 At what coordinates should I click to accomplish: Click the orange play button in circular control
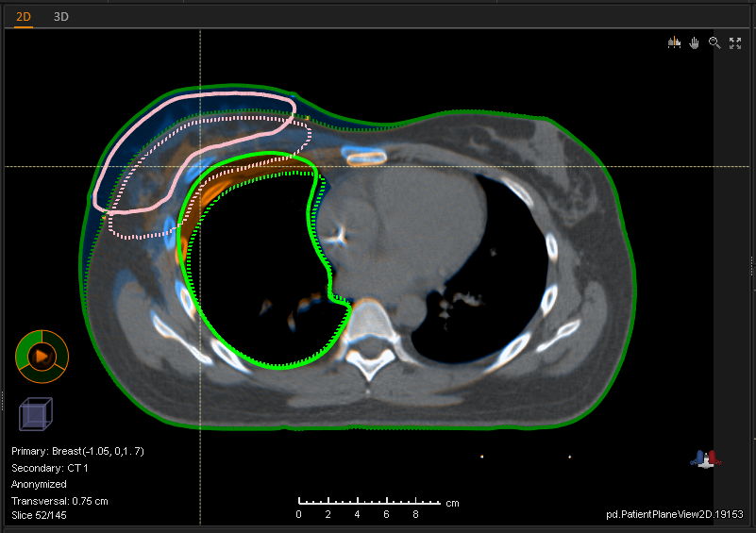click(x=42, y=356)
